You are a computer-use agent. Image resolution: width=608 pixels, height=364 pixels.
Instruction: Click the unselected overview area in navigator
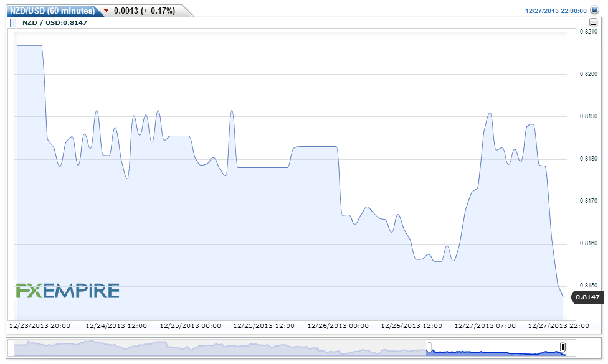(220, 348)
